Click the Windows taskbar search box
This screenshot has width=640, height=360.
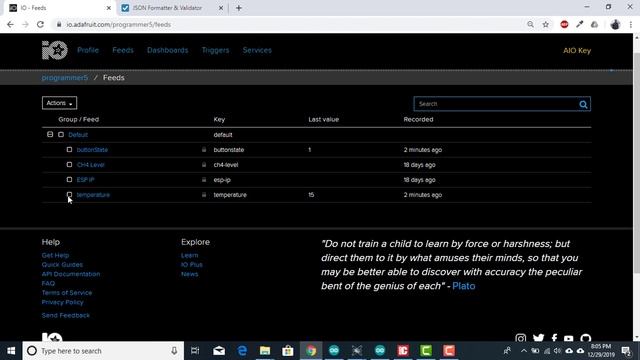coord(103,351)
